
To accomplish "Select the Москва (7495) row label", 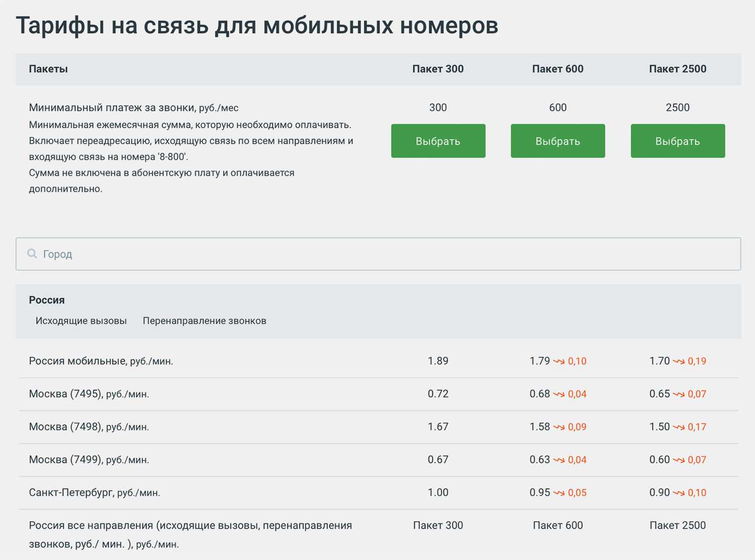I will pyautogui.click(x=89, y=394).
